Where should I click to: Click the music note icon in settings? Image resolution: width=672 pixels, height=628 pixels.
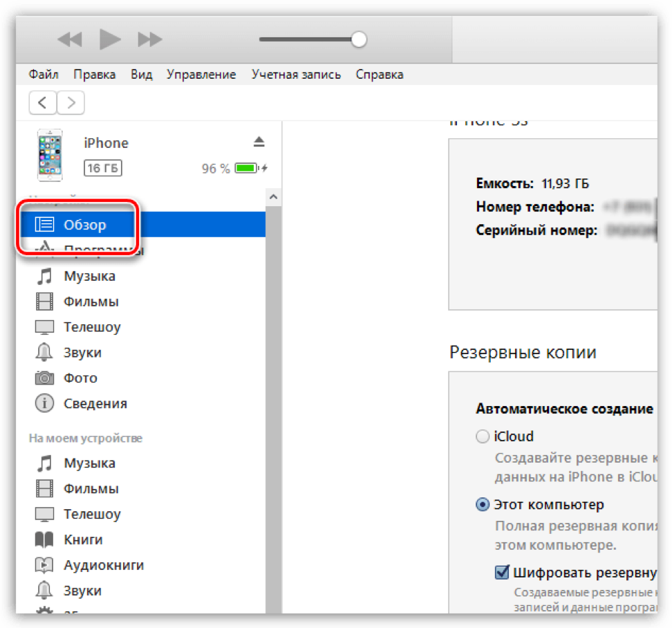point(44,276)
